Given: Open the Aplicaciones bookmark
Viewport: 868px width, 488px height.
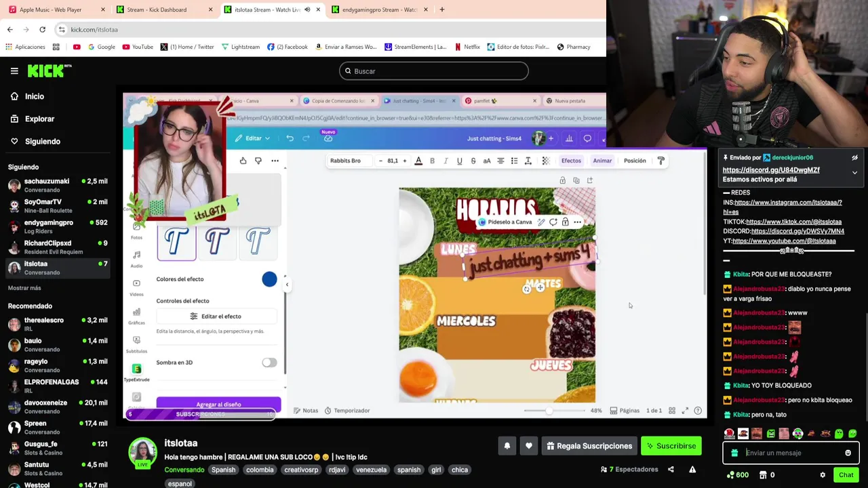Looking at the screenshot, I should click(25, 47).
